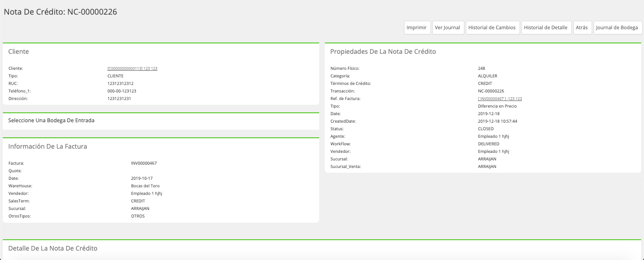This screenshot has height=260, width=644.
Task: Click Propiedades De La Nota De Crédito heading
Action: 383,51
